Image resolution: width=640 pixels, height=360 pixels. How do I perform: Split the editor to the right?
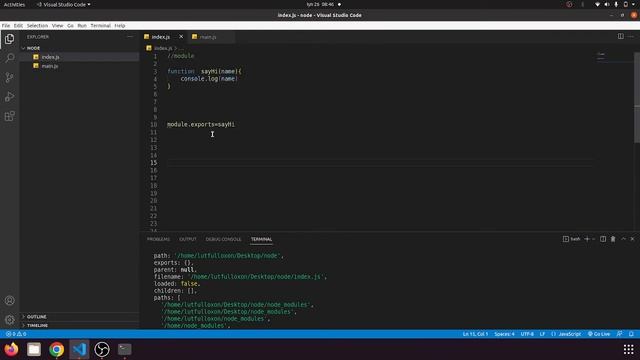point(620,36)
